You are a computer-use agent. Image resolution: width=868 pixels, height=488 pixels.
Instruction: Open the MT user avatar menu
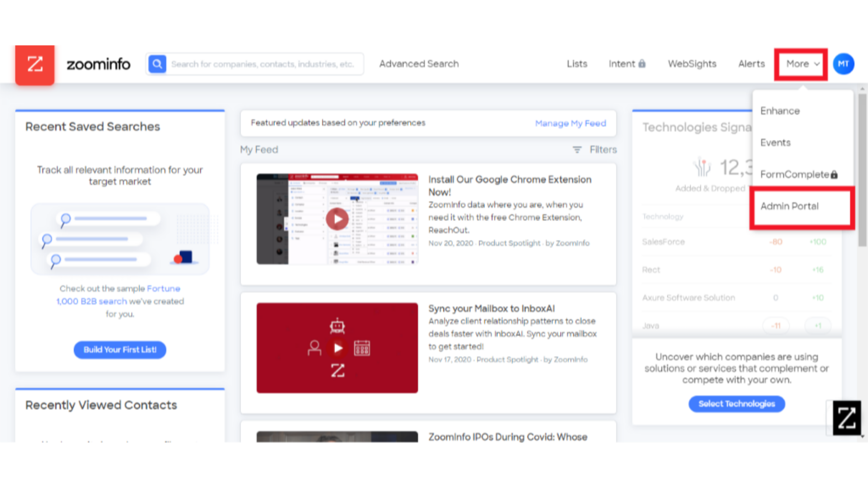[x=843, y=64]
